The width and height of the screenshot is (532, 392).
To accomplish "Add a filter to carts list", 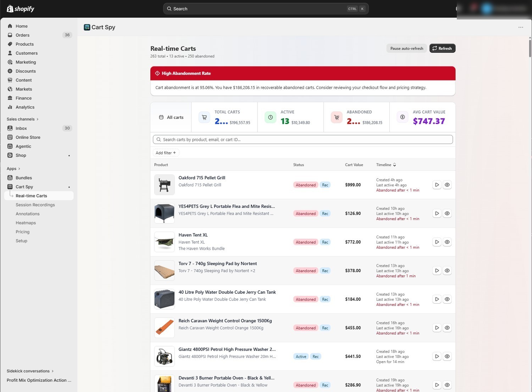I will 166,153.
